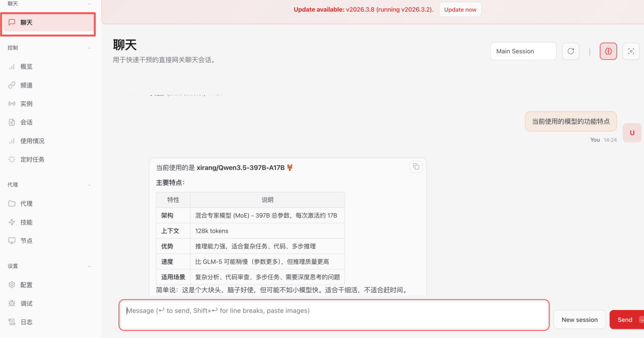The height and width of the screenshot is (338, 644).
Task: Open 定时任务 in the sidebar
Action: [32, 159]
